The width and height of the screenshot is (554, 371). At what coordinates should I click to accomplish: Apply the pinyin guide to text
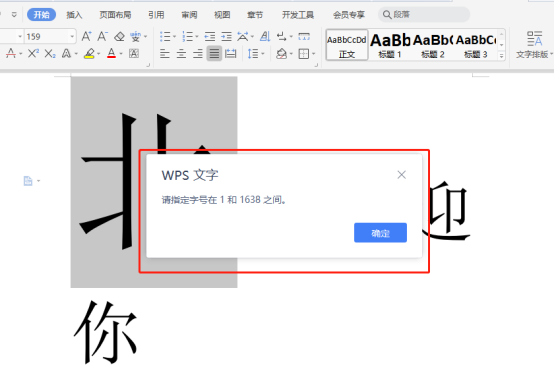[135, 36]
